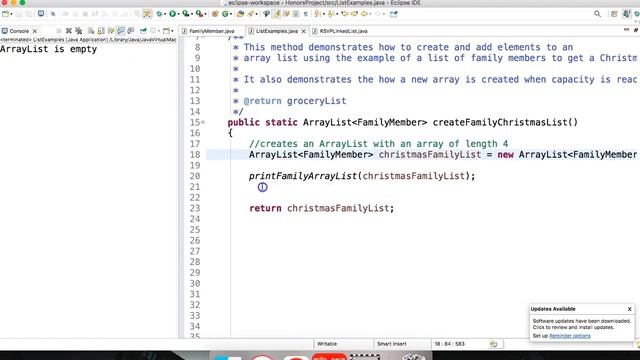Viewport: 640px width, 360px height.
Task: Expand the Open Console dropdown arrow
Action: click(172, 31)
